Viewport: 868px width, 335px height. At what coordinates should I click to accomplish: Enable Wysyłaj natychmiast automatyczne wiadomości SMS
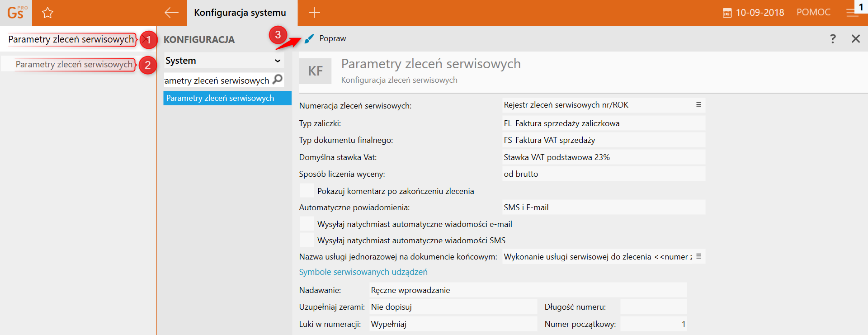(307, 240)
